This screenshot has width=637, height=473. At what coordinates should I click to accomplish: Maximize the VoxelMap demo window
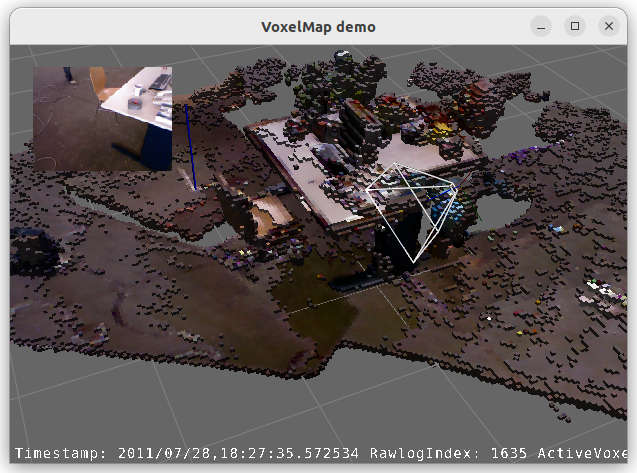(x=574, y=26)
